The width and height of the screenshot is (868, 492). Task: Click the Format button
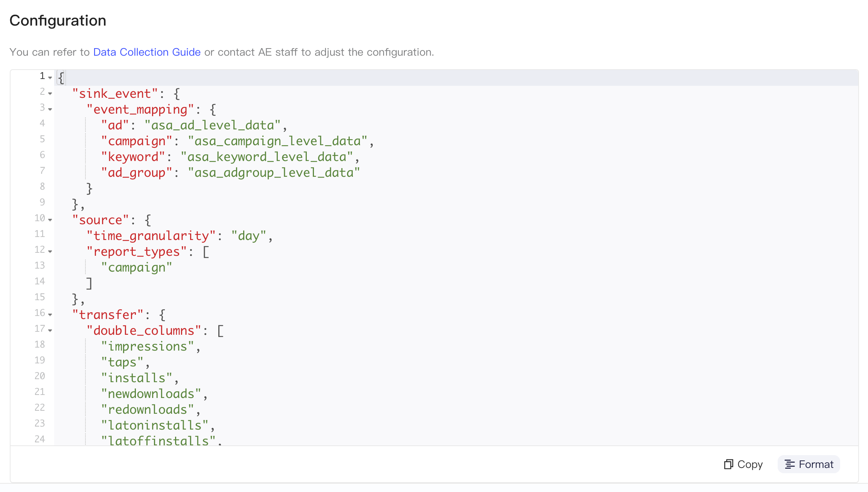pos(809,464)
